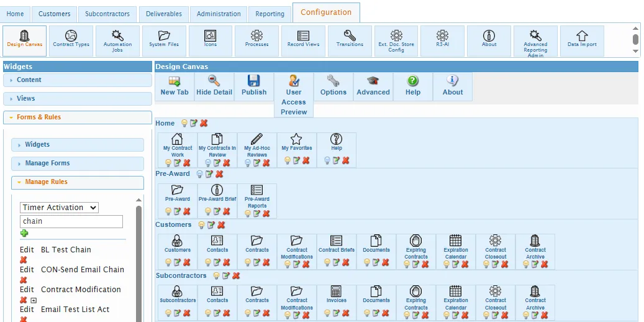The width and height of the screenshot is (644, 322).
Task: Click Edit next to BL Test Chain
Action: click(x=27, y=250)
